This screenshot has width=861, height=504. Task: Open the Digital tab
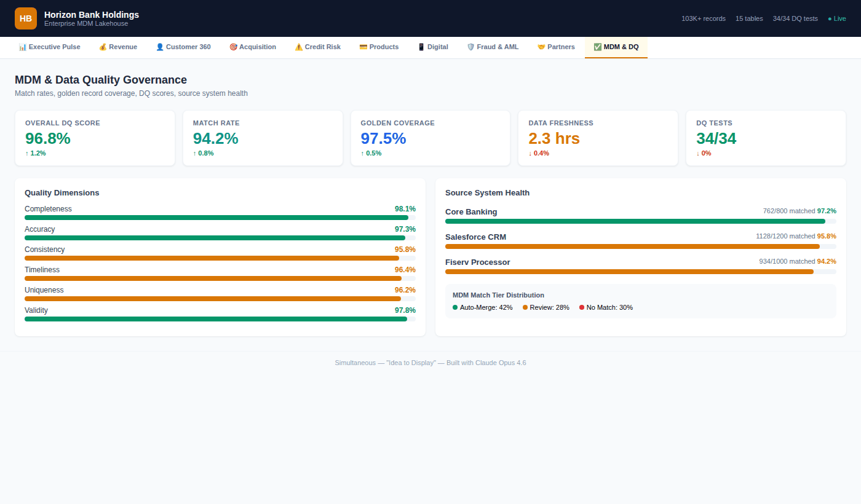tap(433, 47)
